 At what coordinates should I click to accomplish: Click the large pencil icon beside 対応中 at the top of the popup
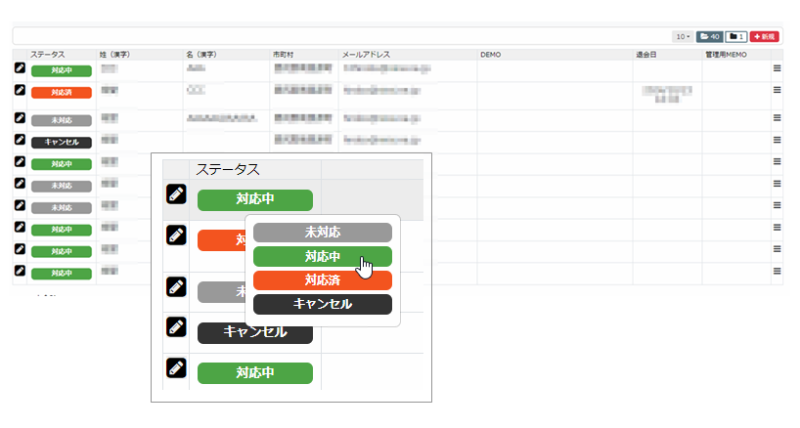(x=176, y=196)
